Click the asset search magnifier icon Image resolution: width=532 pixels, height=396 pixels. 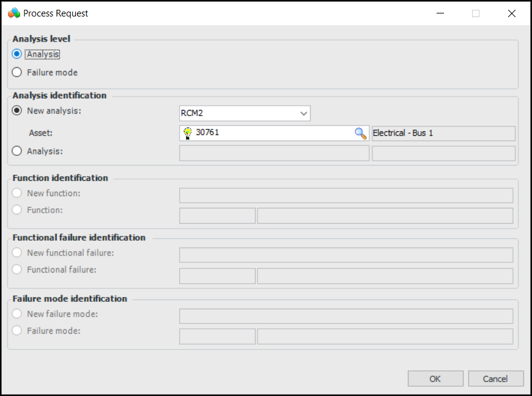pyautogui.click(x=361, y=133)
